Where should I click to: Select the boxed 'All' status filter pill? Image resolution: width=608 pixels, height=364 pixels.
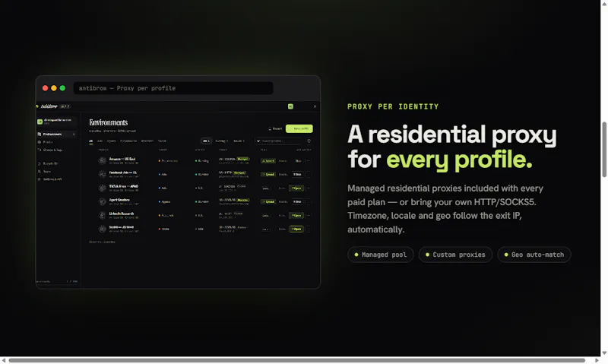[x=206, y=141]
